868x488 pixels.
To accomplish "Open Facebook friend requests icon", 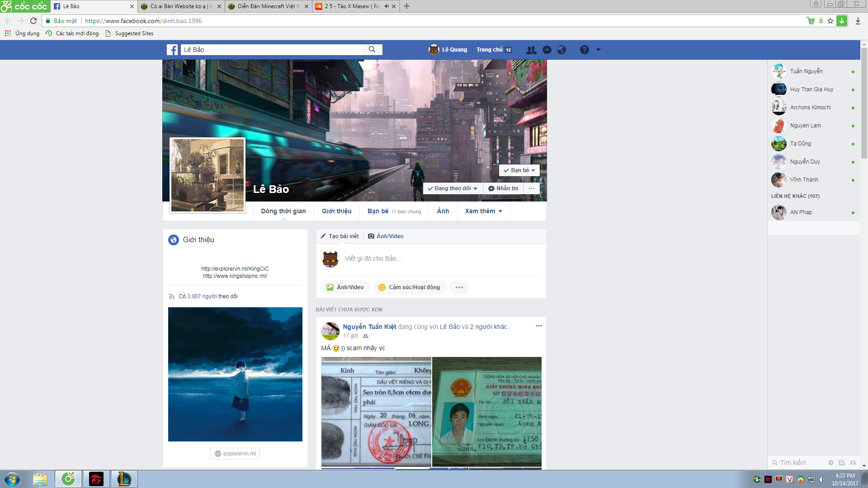I will [x=531, y=50].
